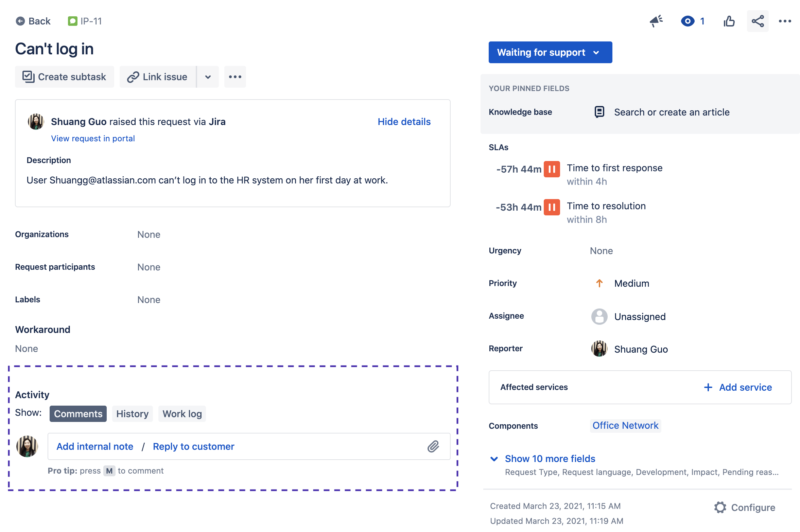Click the Reply to customer input field
This screenshot has width=800, height=532.
[x=194, y=446]
